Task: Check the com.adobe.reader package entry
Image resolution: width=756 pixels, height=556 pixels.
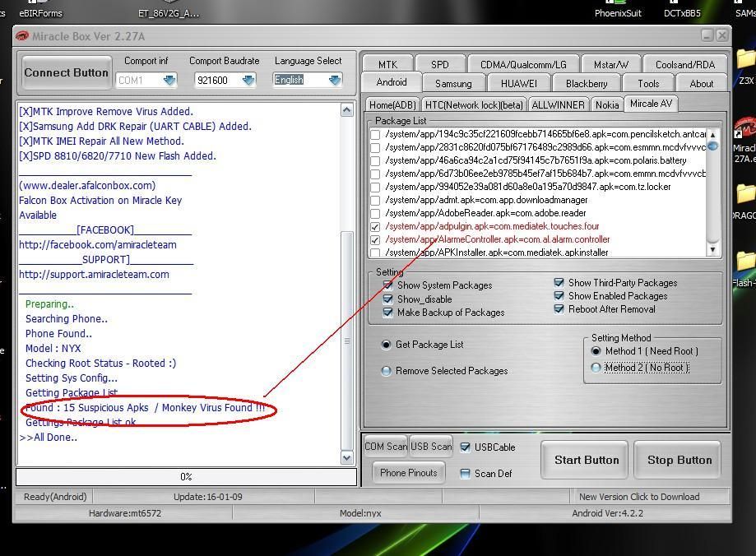Action: (376, 213)
